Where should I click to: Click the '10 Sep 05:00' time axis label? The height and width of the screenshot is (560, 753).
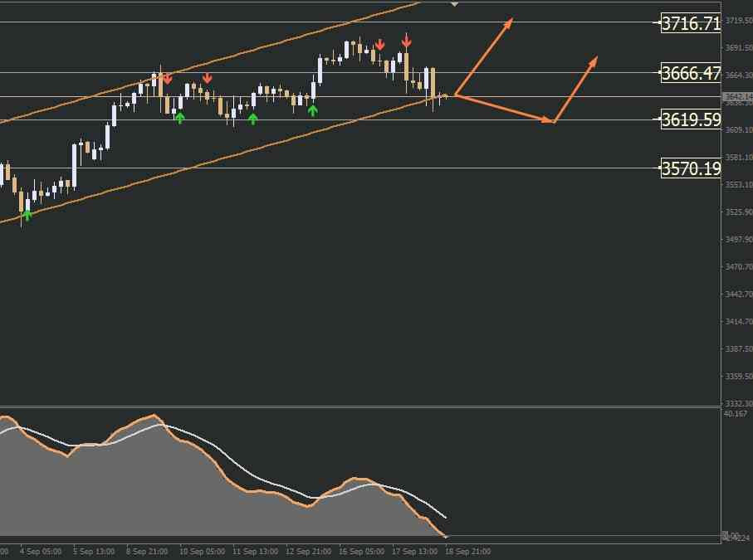point(203,552)
